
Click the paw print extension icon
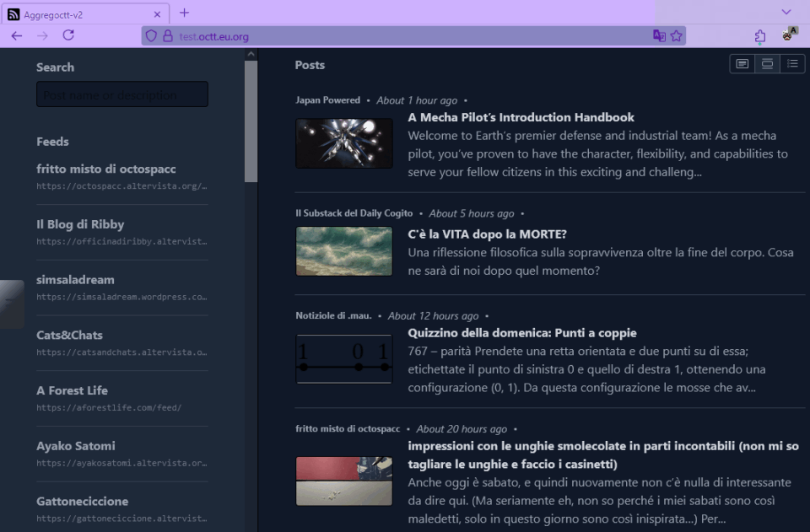tap(790, 35)
